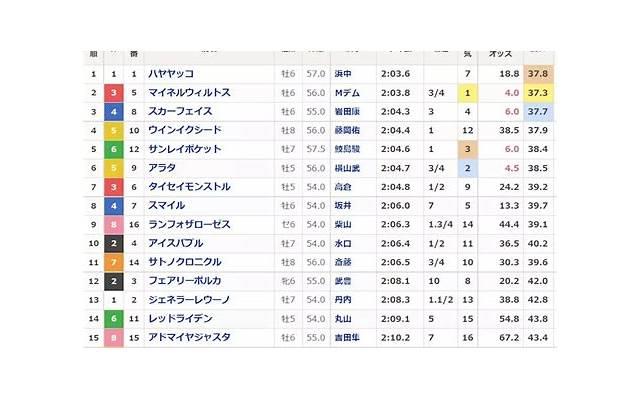Click horse name アラタ
Screen dimensions: 640x400
pyautogui.click(x=160, y=168)
